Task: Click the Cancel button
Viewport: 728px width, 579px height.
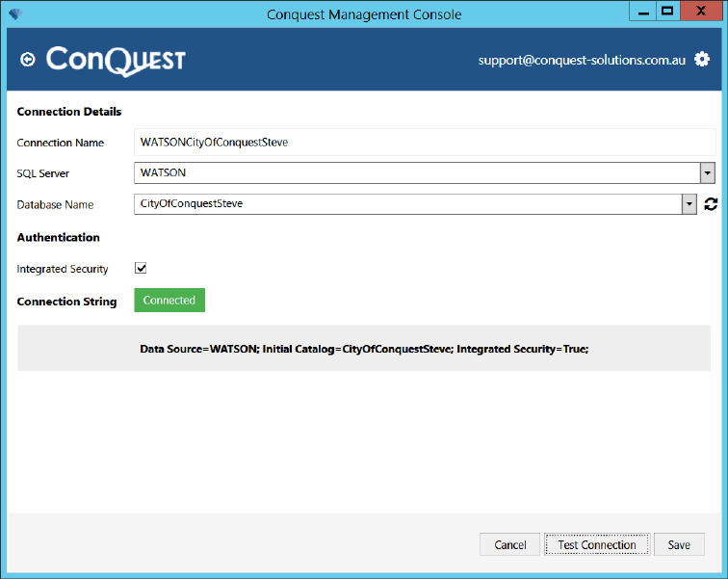Action: (509, 544)
